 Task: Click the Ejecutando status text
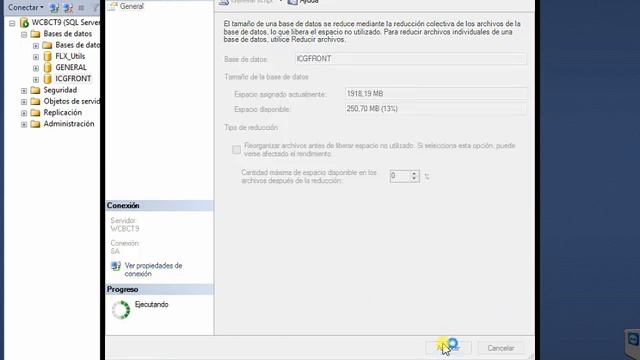(x=151, y=304)
